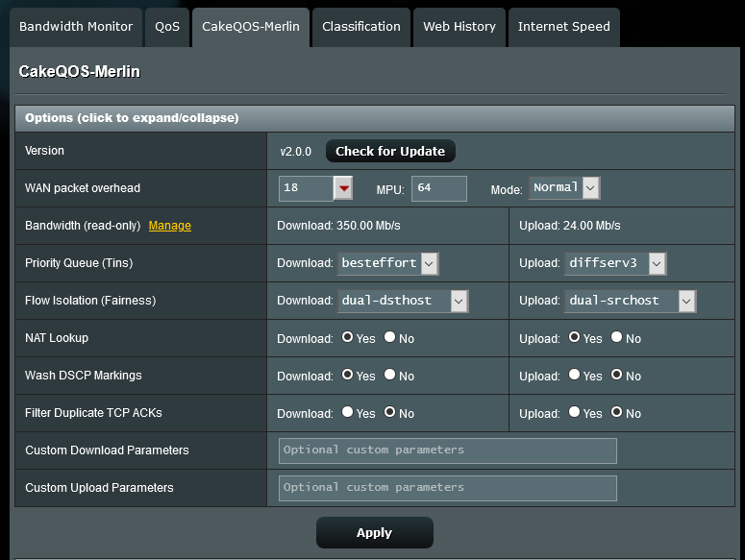Switch to the Bandwidth Monitor tab
The width and height of the screenshot is (745, 560).
(76, 27)
